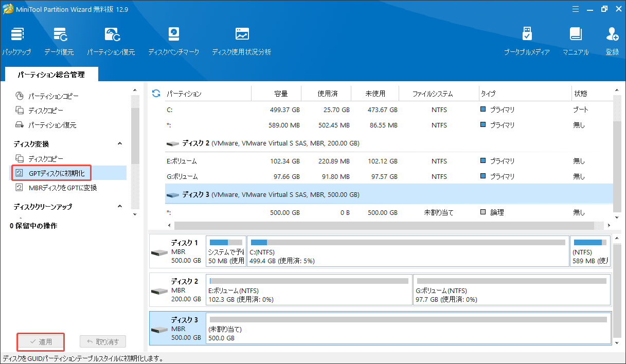Click the ブート status cell

[x=581, y=110]
